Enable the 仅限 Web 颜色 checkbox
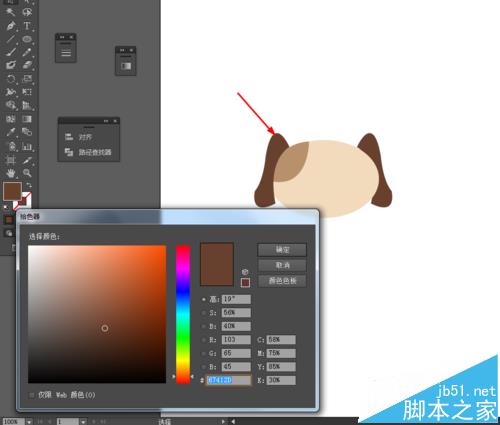The image size is (500, 425). (32, 395)
